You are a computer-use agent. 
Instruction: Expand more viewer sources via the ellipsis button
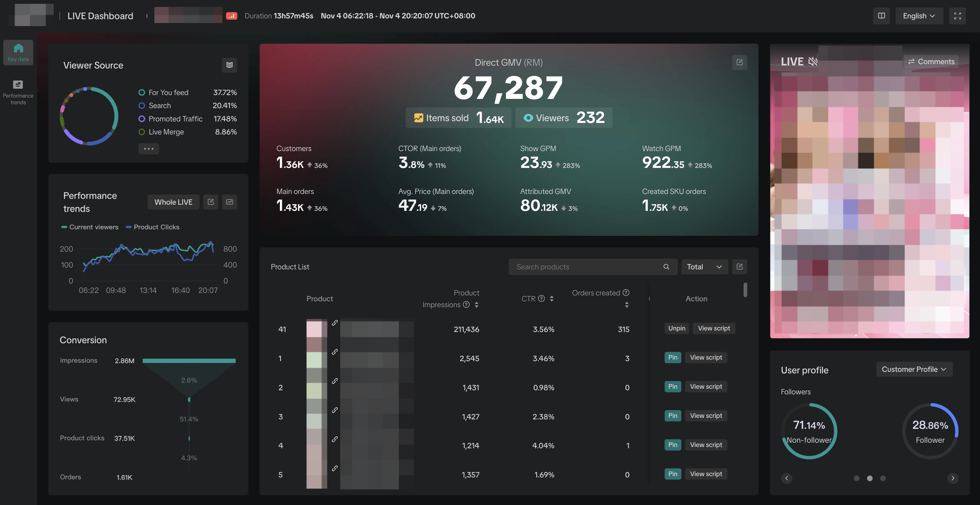pos(149,149)
